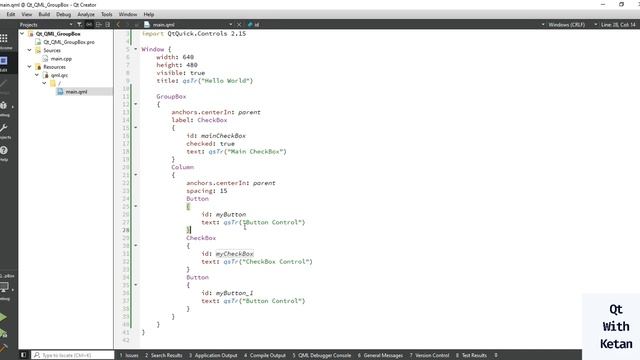Screen dimensions: 640x360
Task: Click Line 28, Col 14 position indicator
Action: point(618,24)
